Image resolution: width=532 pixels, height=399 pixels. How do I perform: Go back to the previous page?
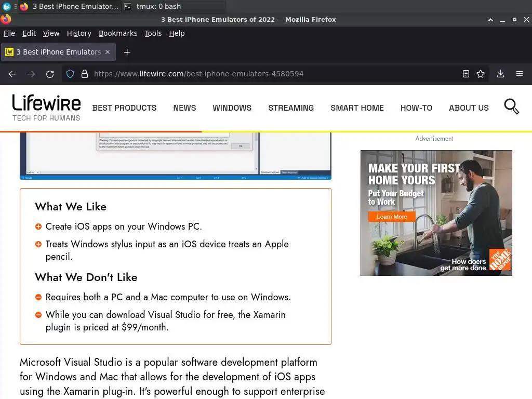tap(12, 74)
